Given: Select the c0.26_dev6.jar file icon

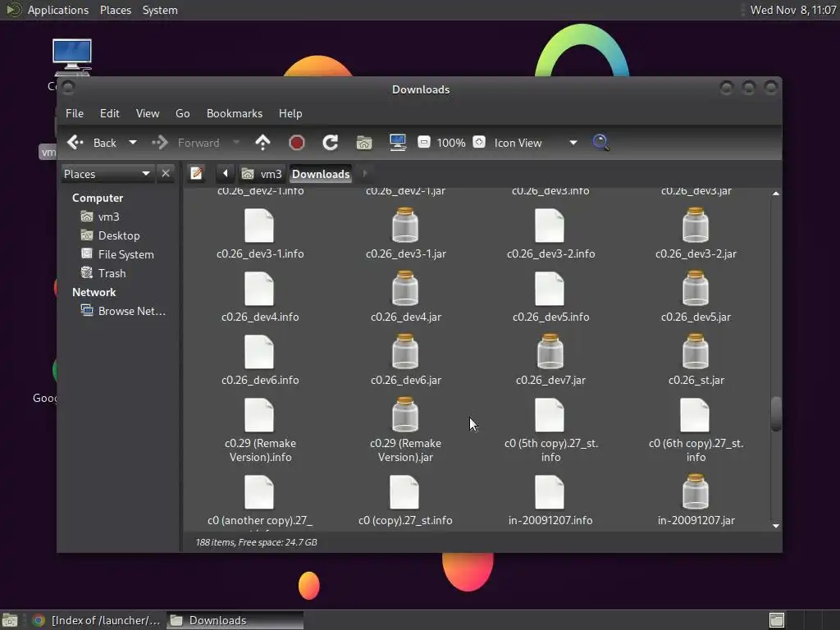Looking at the screenshot, I should pyautogui.click(x=405, y=351).
